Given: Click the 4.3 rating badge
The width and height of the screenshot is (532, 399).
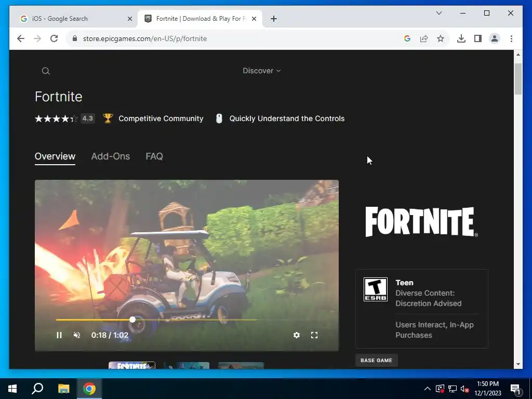Looking at the screenshot, I should (x=87, y=118).
